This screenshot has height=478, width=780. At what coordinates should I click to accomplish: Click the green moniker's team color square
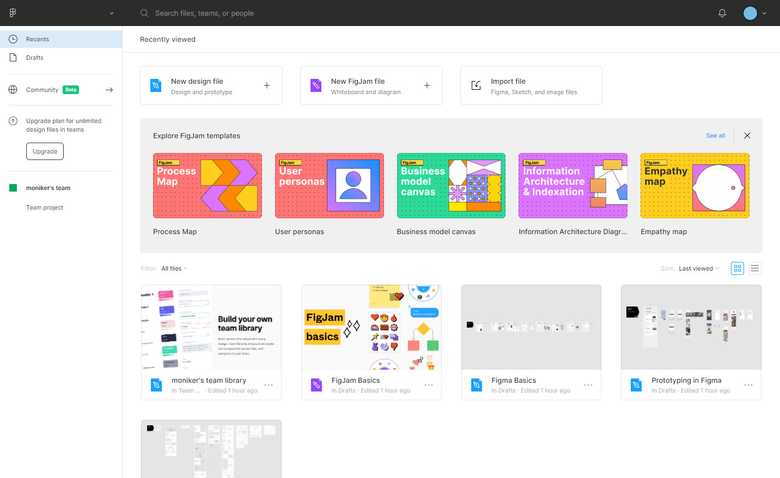click(13, 187)
